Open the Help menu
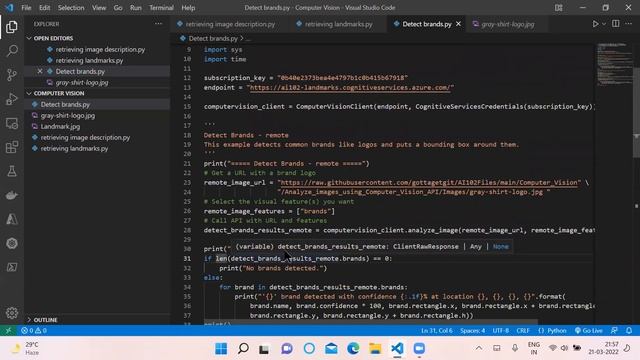The height and width of the screenshot is (360, 640). click(x=188, y=7)
